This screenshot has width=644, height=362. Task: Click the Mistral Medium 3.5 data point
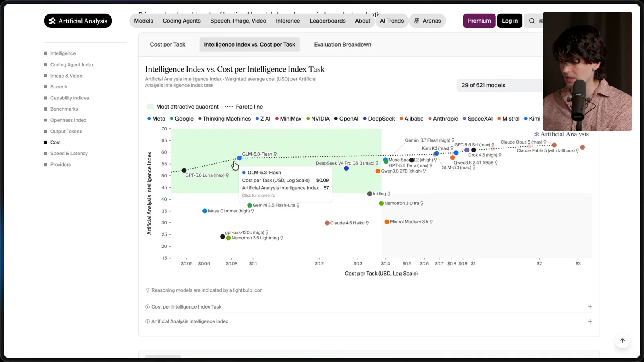387,222
